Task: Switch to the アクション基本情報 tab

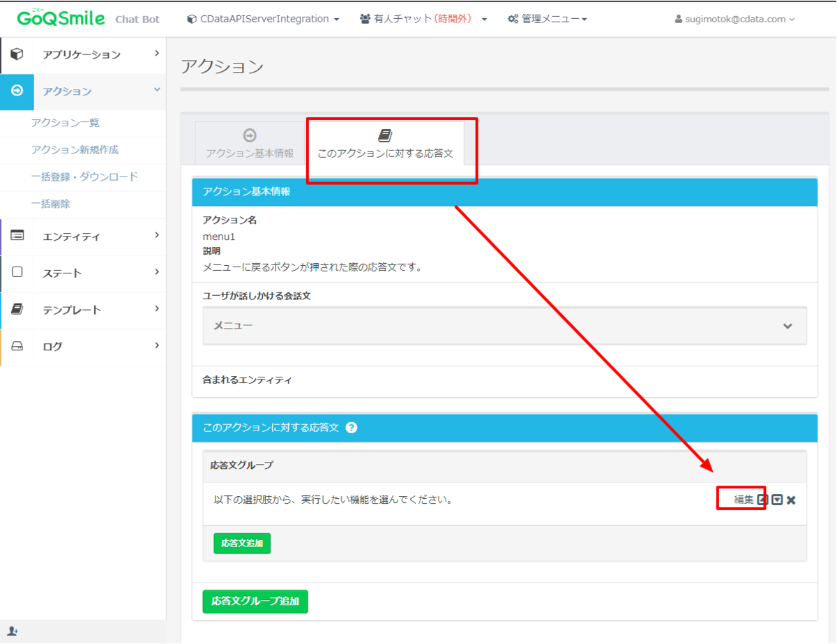Action: coord(250,144)
